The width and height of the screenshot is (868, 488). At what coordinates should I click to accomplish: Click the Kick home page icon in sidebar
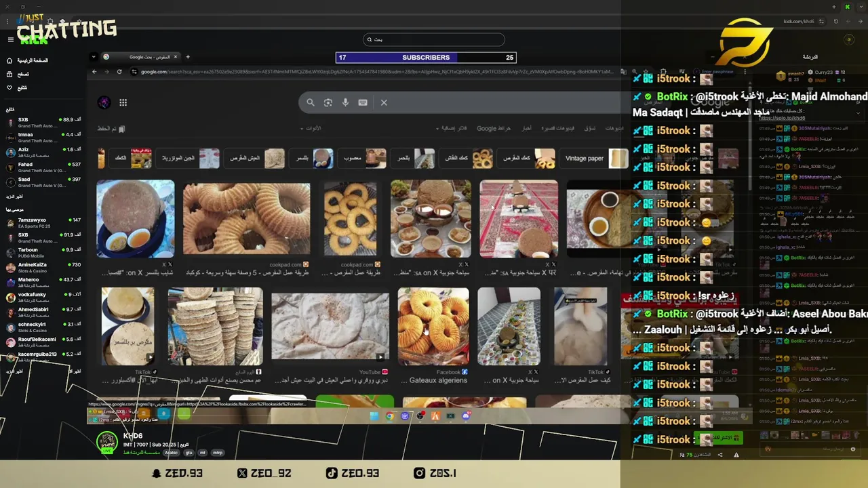(x=9, y=60)
